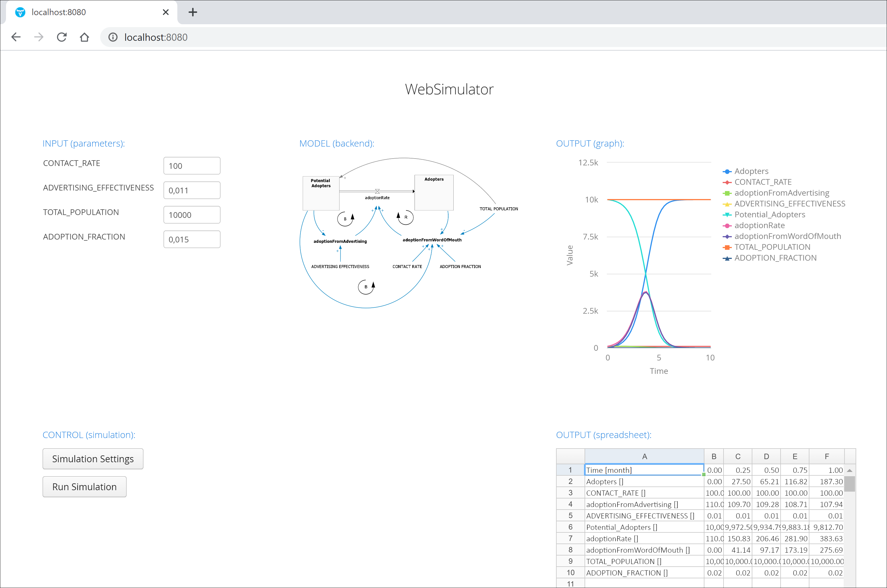Image resolution: width=887 pixels, height=588 pixels.
Task: Toggle the TOTAL_POPULATION legend entry
Action: pos(772,247)
